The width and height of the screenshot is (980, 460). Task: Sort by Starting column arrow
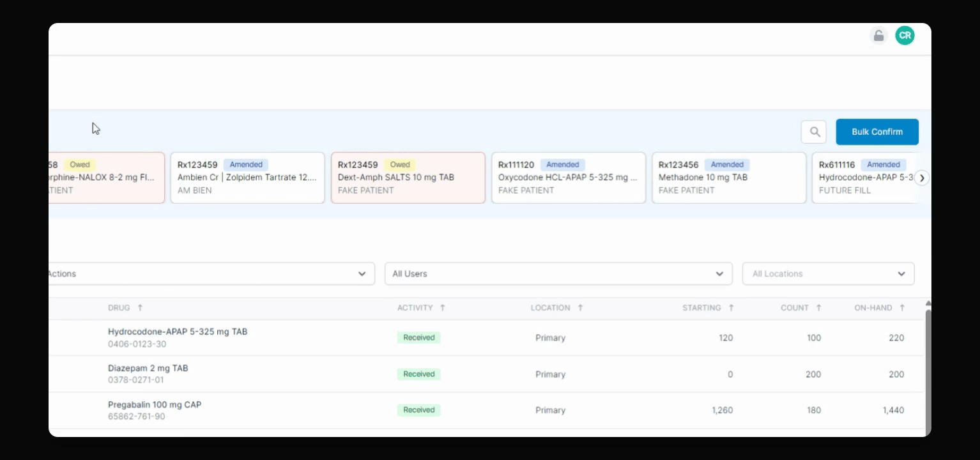[731, 308]
